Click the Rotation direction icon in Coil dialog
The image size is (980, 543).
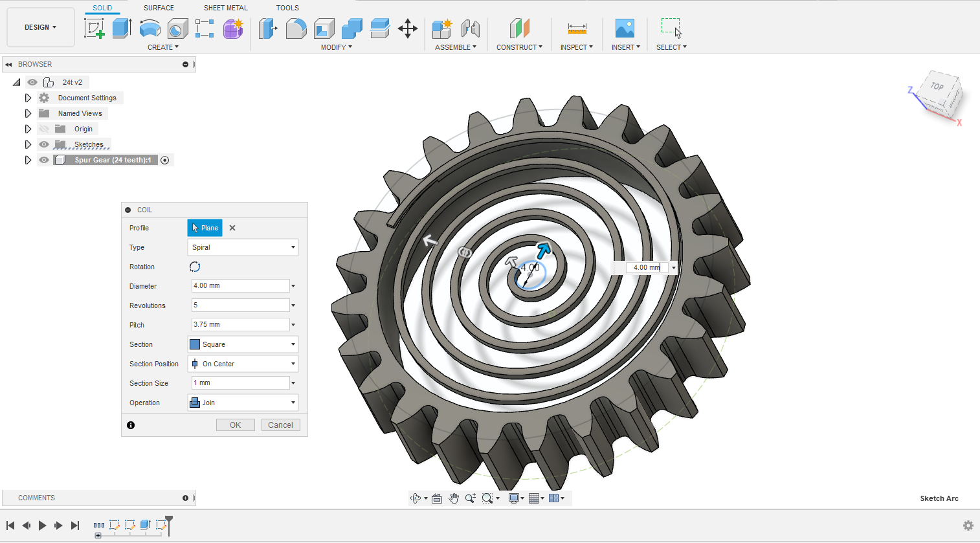pos(195,267)
